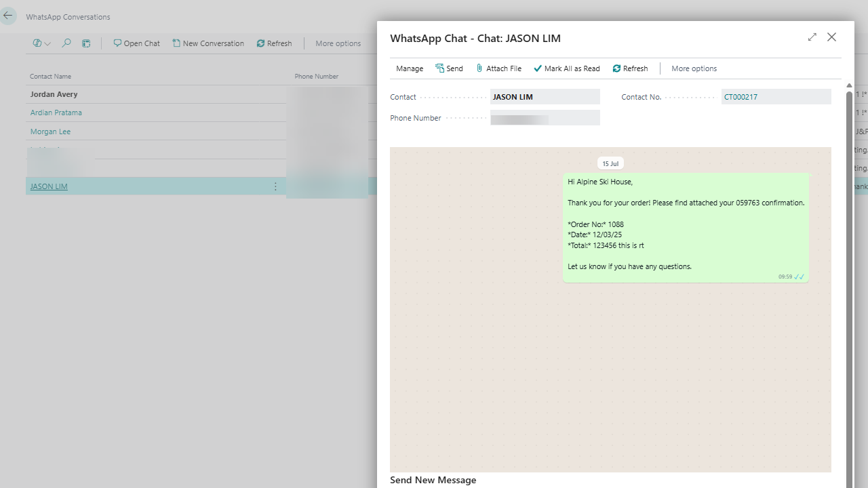
Task: Click Send in the chat toolbar
Action: 449,68
